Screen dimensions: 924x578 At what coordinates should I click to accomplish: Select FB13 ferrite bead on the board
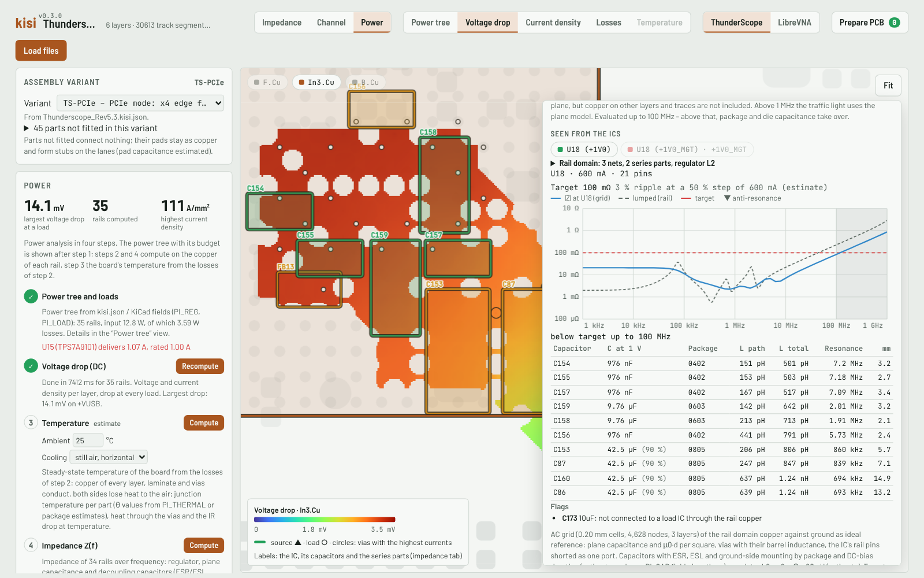click(x=309, y=289)
